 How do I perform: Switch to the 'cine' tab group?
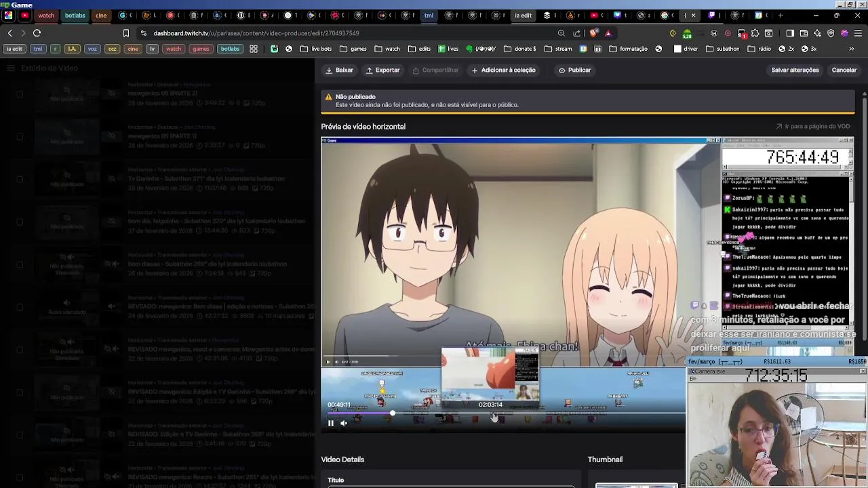101,15
